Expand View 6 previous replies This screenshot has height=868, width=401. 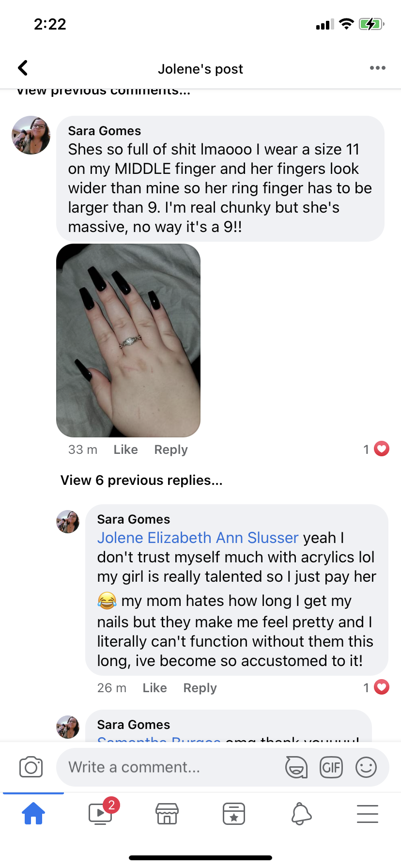point(141,480)
